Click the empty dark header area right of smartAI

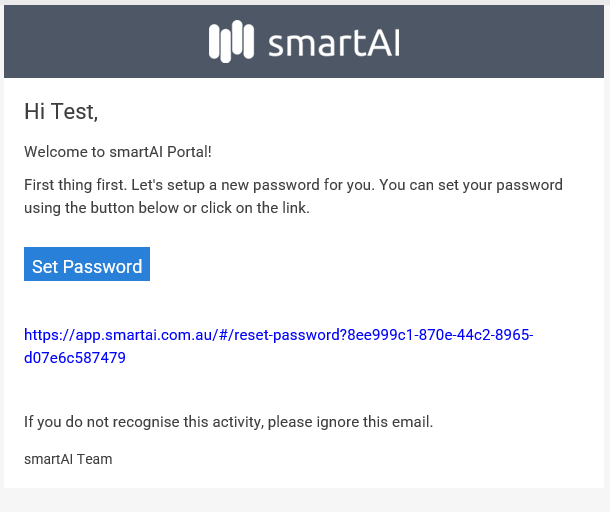[x=502, y=41]
